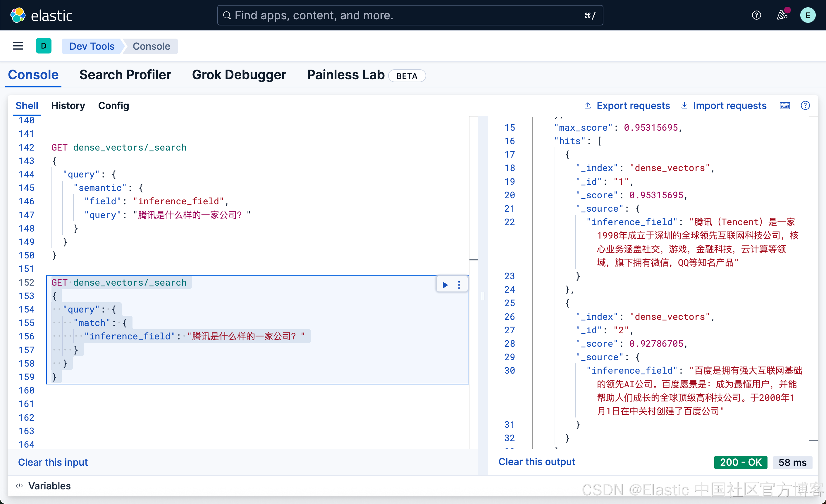826x504 pixels.
Task: Open request options three-dot menu
Action: pyautogui.click(x=459, y=285)
